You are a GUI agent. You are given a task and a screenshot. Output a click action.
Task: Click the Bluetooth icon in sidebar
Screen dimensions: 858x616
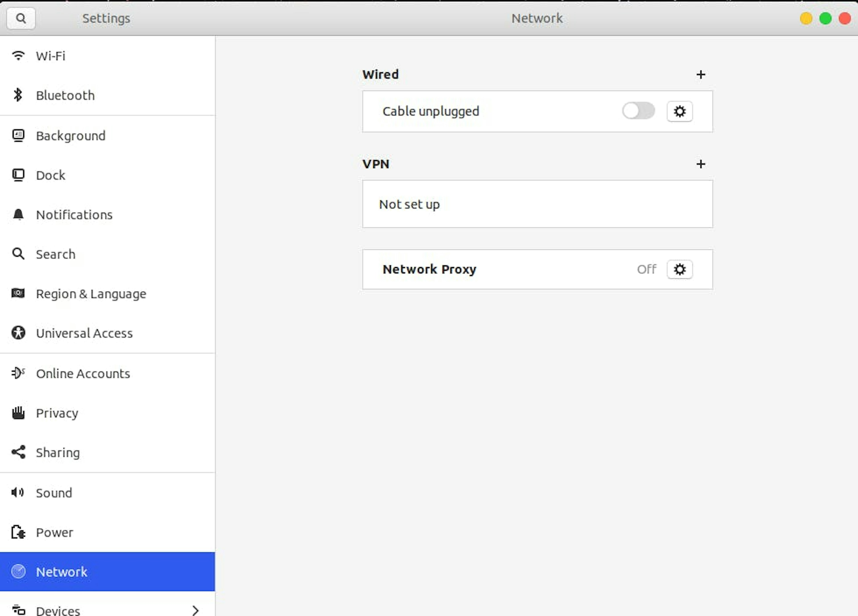(x=18, y=95)
